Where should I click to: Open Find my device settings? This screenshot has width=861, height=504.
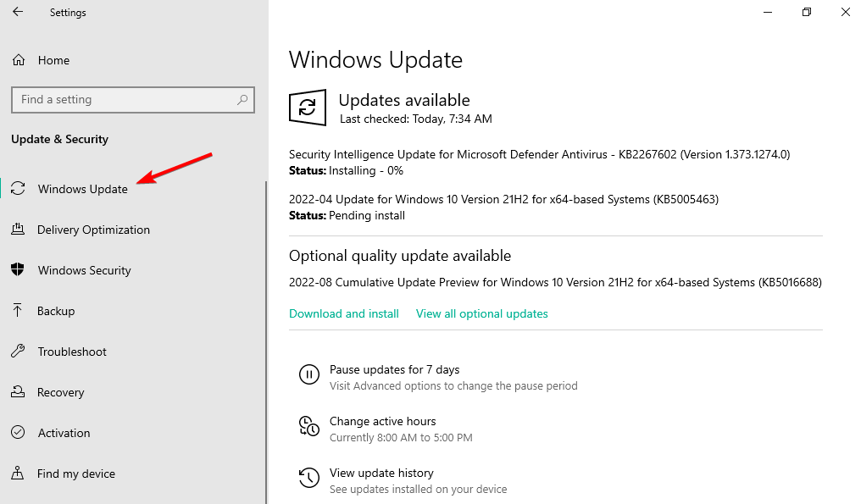[x=76, y=474]
